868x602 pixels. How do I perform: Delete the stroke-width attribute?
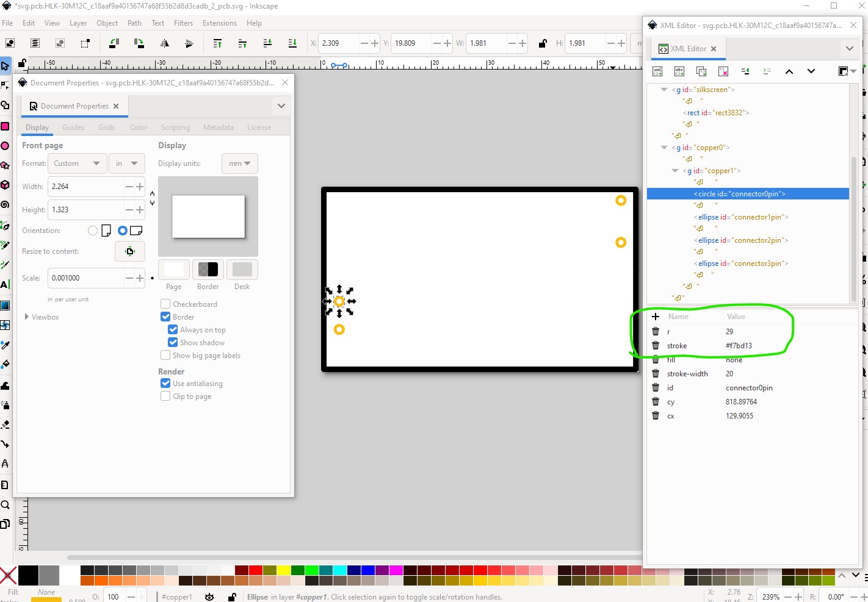click(x=656, y=373)
